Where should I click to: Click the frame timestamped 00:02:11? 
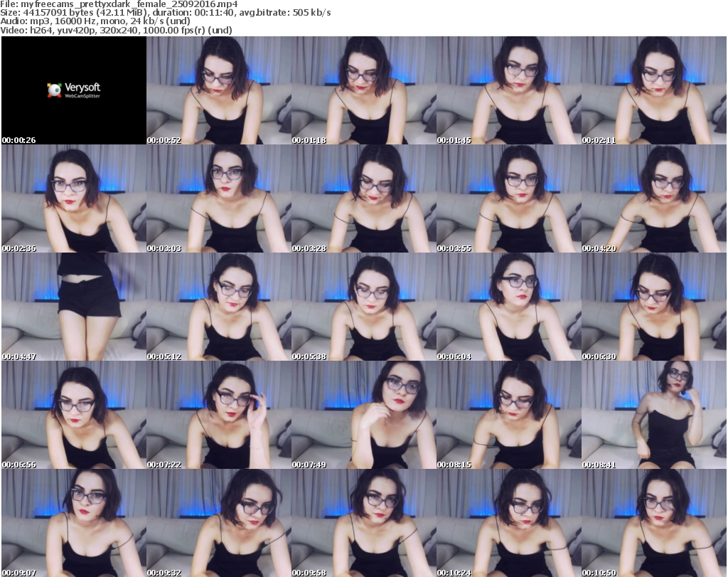[x=654, y=90]
